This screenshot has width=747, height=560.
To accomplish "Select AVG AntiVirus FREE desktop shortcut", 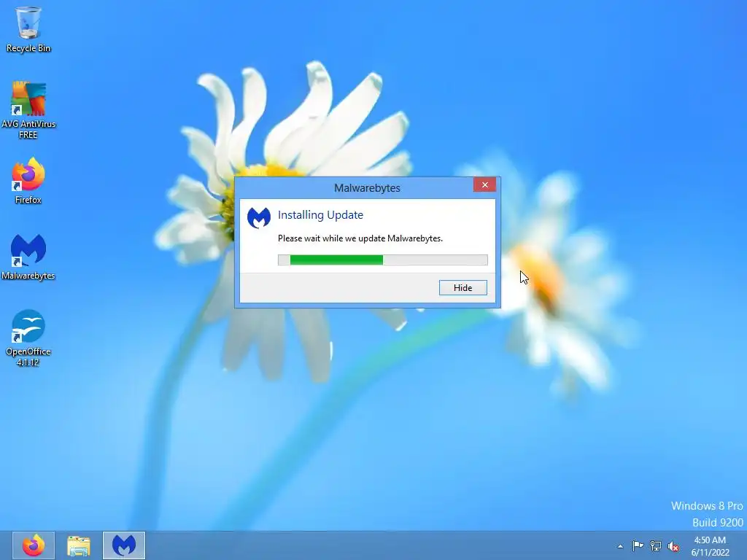I will (28, 110).
